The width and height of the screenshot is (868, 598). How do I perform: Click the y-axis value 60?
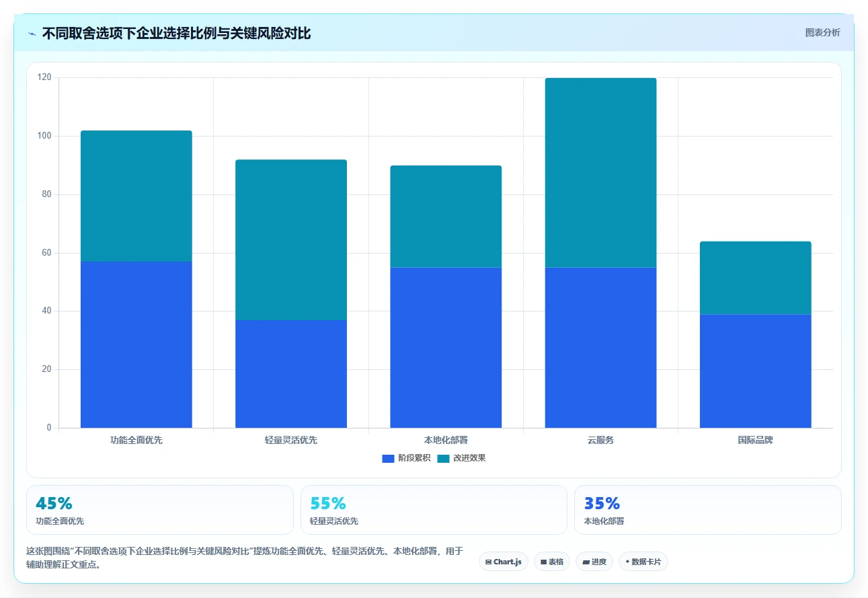[x=46, y=253]
